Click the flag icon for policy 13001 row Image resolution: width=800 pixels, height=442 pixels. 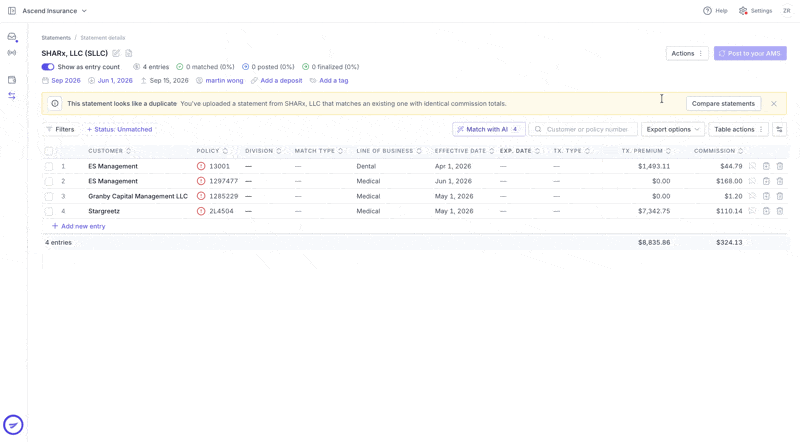pos(752,166)
